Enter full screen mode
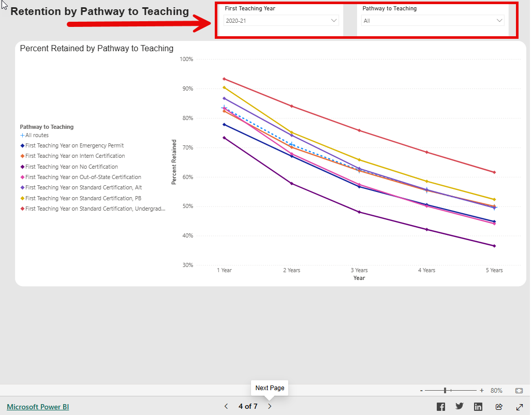Viewport: 532px width, 415px height. pyautogui.click(x=520, y=407)
